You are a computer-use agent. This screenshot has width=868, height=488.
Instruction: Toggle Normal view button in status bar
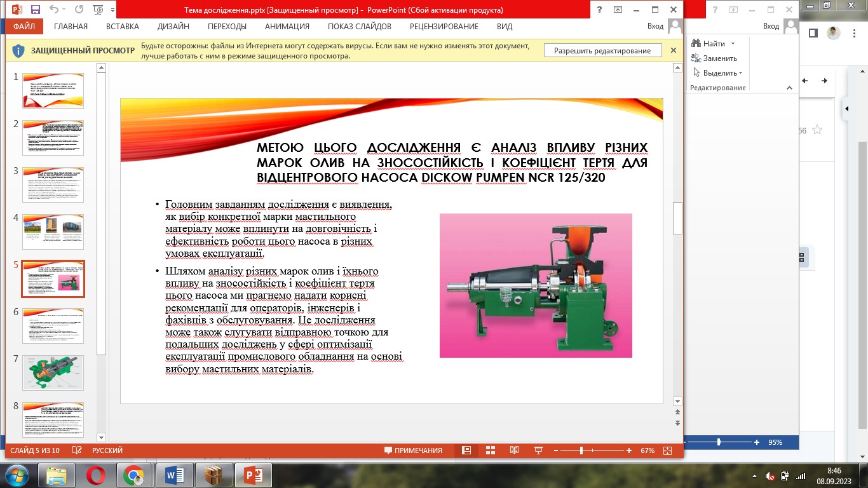click(466, 451)
